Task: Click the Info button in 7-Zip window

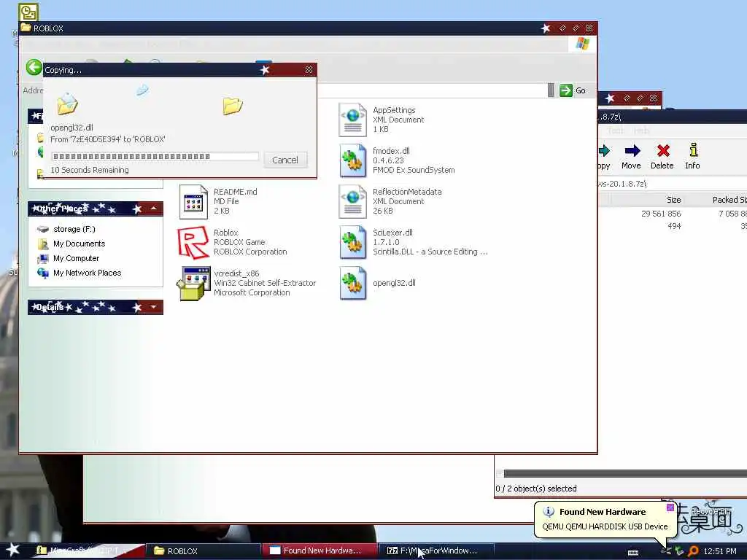Action: pyautogui.click(x=693, y=156)
